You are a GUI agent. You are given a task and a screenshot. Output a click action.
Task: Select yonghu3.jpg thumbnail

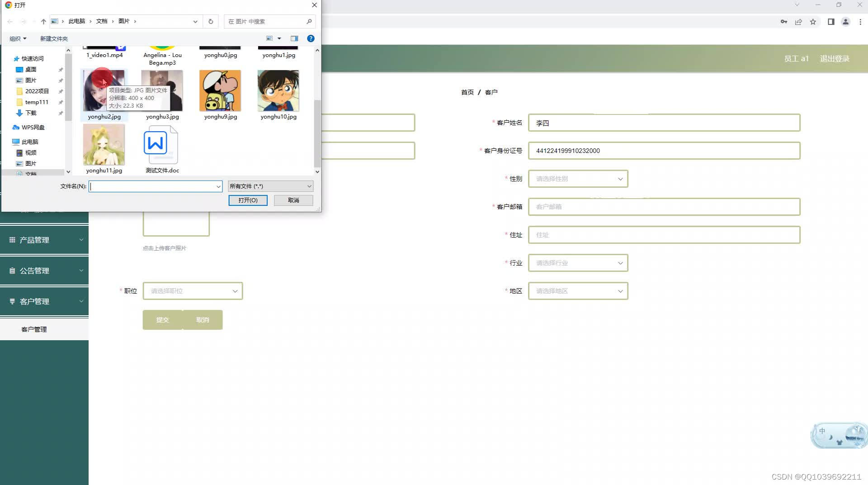coord(162,90)
